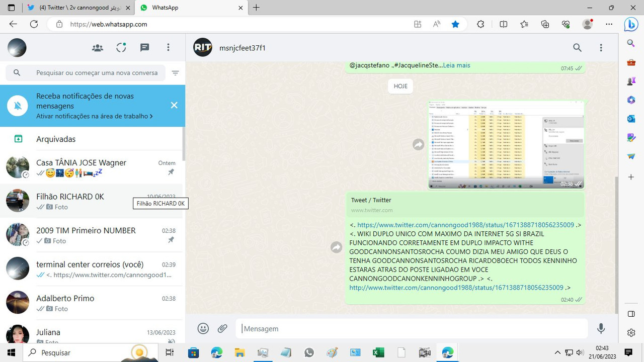Open the Windows notification center
This screenshot has width=644, height=362.
click(628, 352)
